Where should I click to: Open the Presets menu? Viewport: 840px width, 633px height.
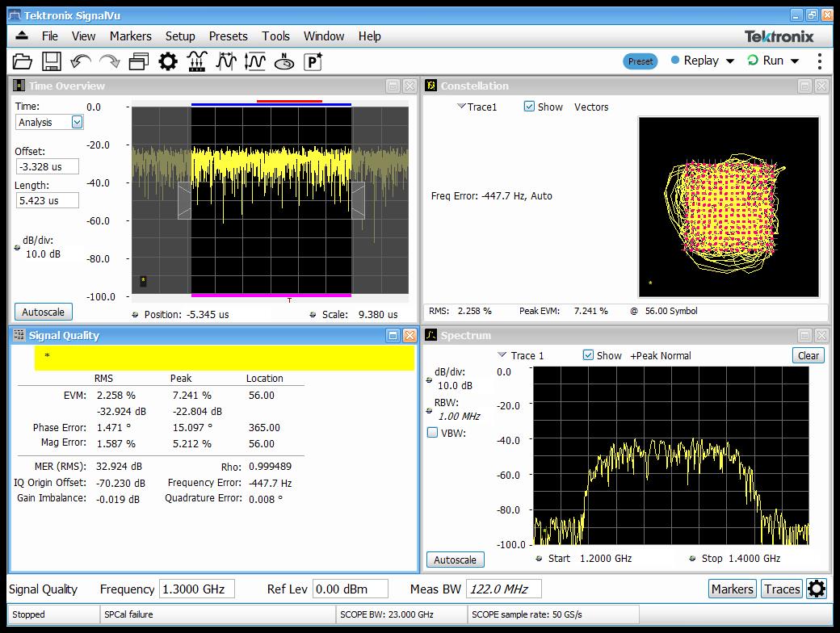pyautogui.click(x=229, y=36)
